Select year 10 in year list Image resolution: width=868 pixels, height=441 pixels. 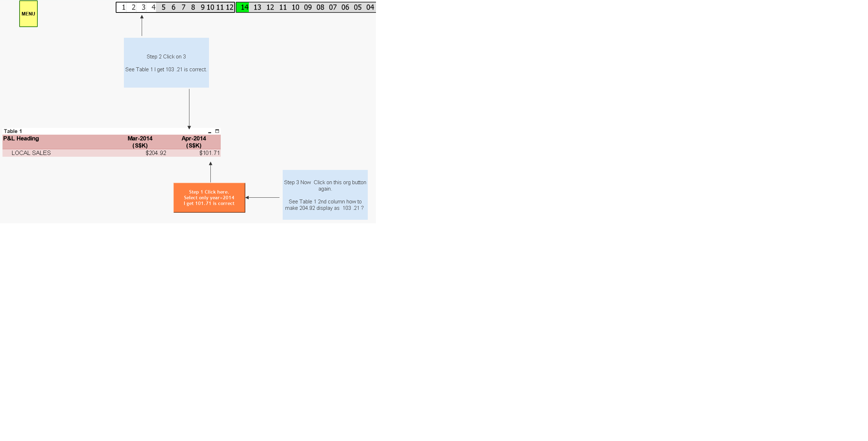click(x=295, y=7)
